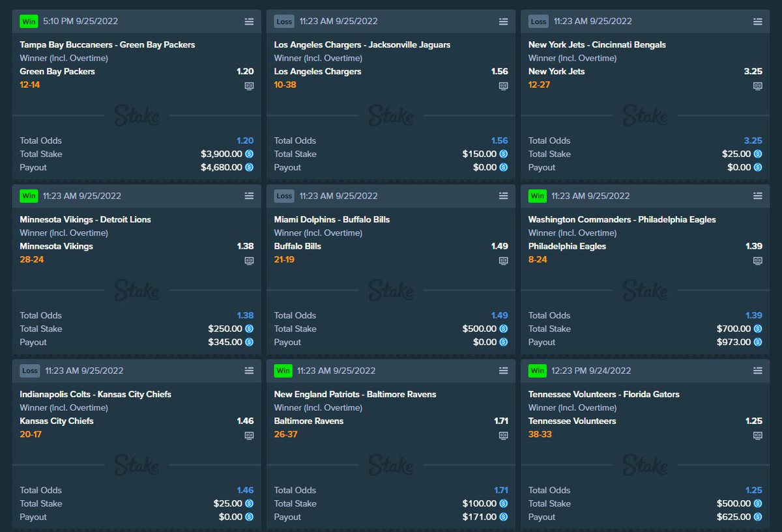Open Minnesota Vikings - Detroit Lions match title
The width and height of the screenshot is (782, 532).
[85, 219]
